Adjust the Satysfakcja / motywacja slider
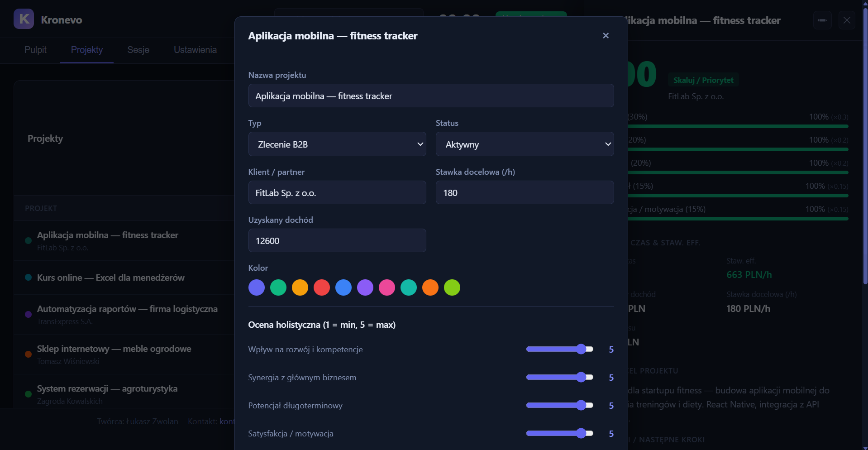Image resolution: width=868 pixels, height=450 pixels. (560, 433)
